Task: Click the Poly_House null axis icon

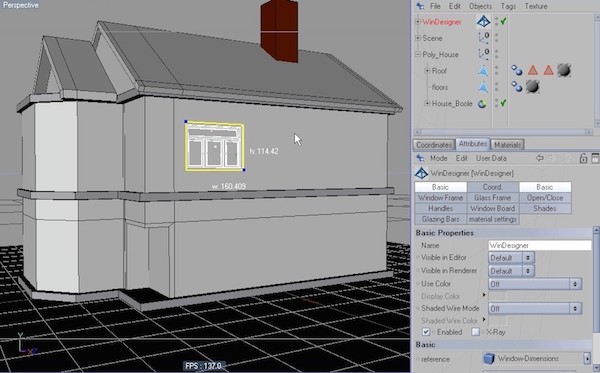Action: point(483,54)
